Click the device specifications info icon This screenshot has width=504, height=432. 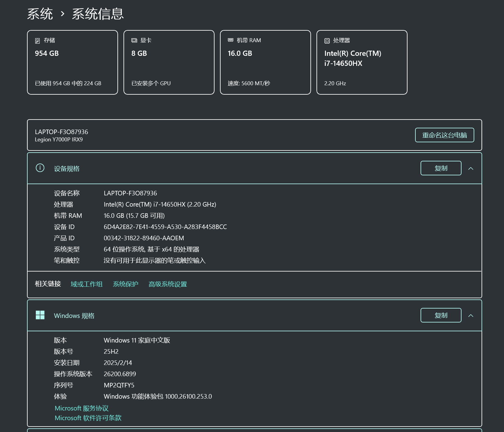click(40, 168)
